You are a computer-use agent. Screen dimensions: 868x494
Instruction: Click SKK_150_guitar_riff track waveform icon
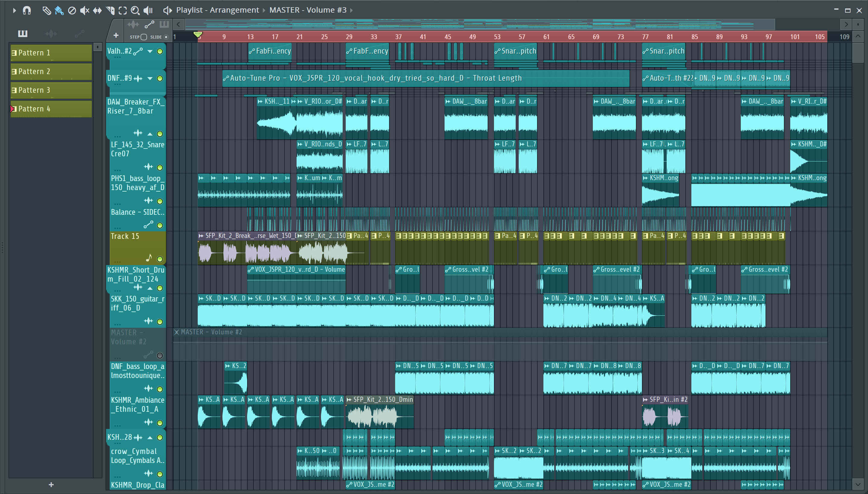(148, 320)
